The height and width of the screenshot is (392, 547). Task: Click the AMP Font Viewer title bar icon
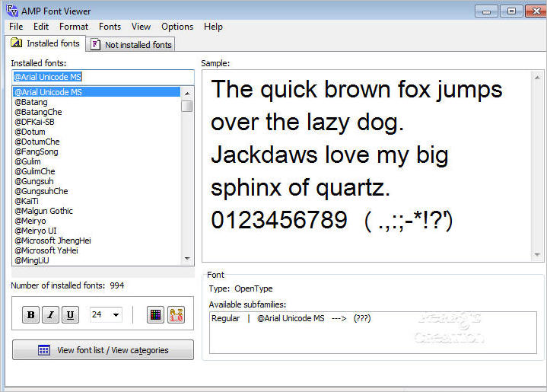point(9,10)
